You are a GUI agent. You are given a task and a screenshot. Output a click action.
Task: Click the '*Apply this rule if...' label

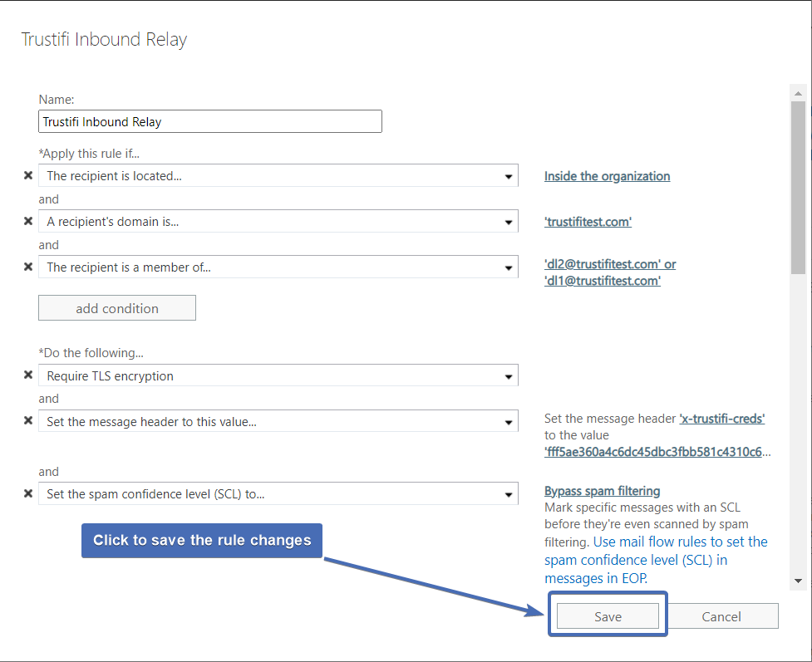pyautogui.click(x=89, y=153)
